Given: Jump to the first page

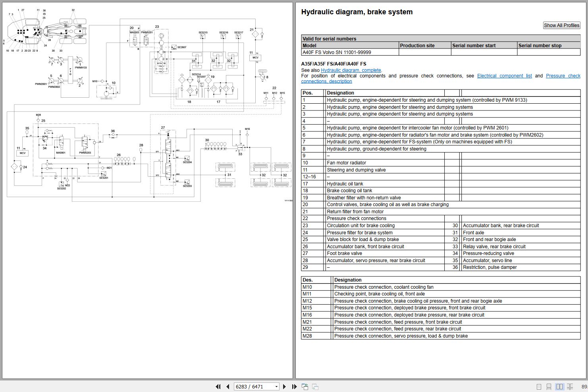Looking at the screenshot, I should point(218,386).
